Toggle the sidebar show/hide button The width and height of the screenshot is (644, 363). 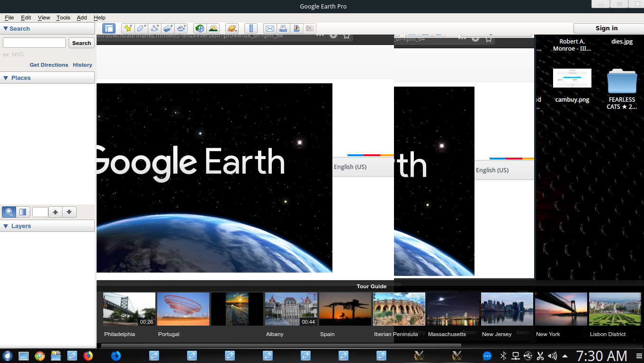(109, 28)
